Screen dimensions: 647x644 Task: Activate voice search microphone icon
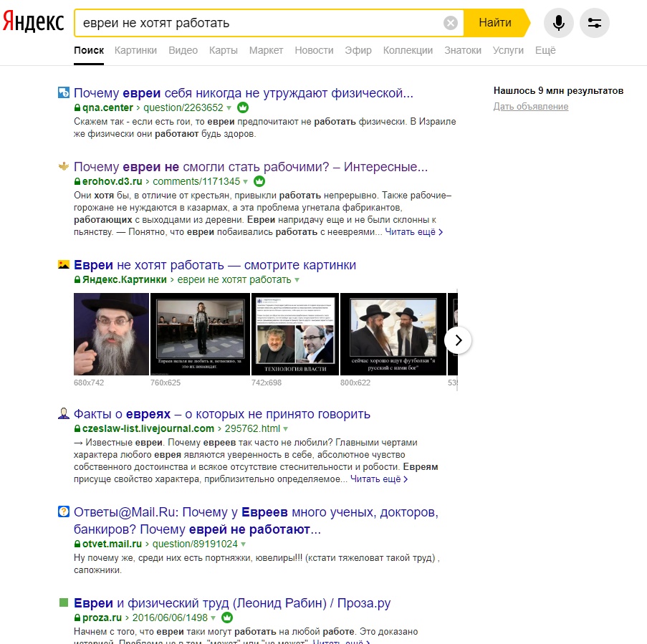(x=559, y=23)
